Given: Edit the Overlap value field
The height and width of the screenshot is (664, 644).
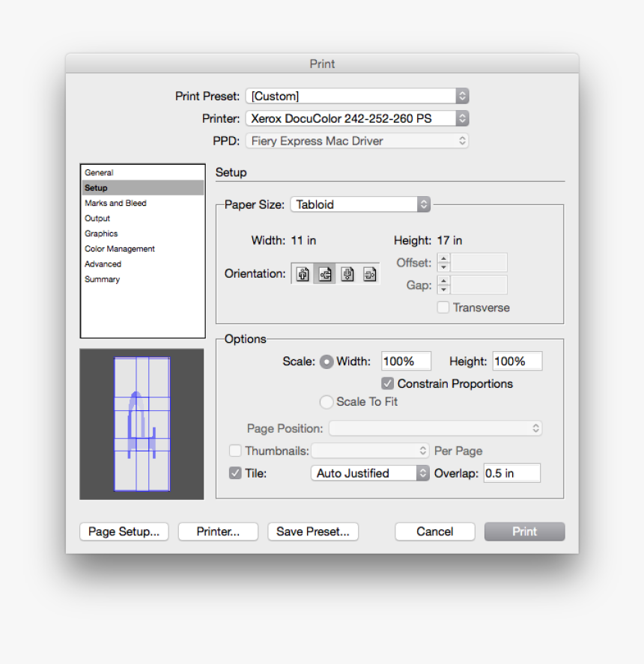Looking at the screenshot, I should click(x=511, y=473).
